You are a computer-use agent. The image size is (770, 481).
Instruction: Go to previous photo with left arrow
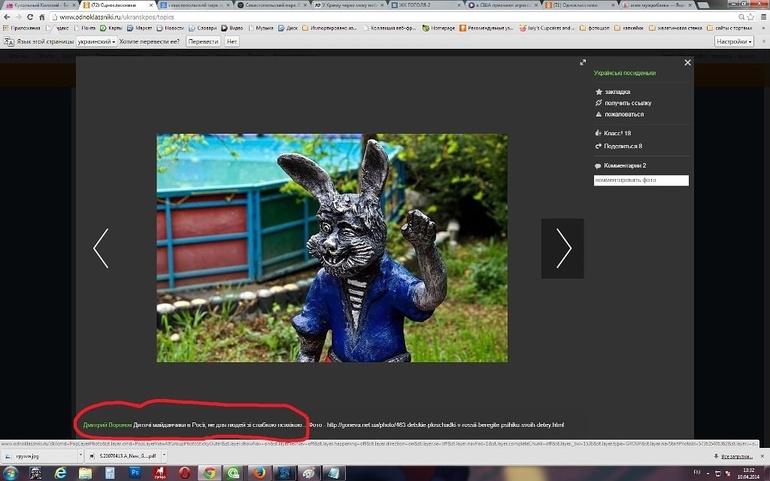100,248
